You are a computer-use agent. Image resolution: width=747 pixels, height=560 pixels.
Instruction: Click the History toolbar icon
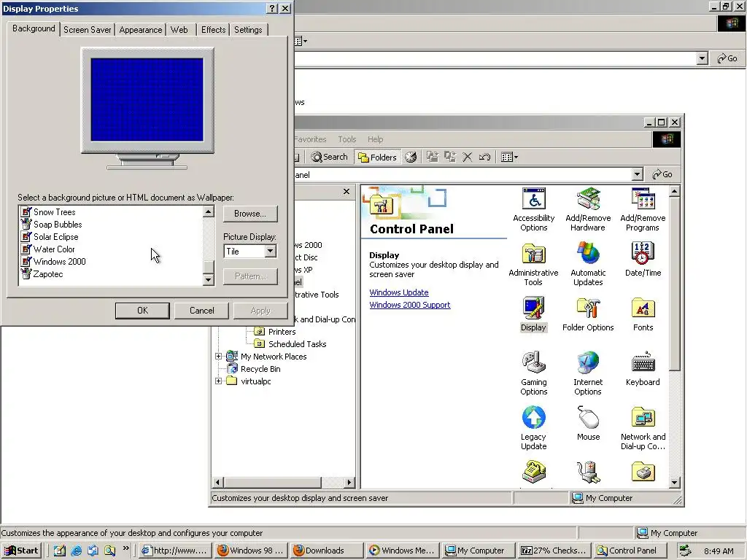point(411,157)
